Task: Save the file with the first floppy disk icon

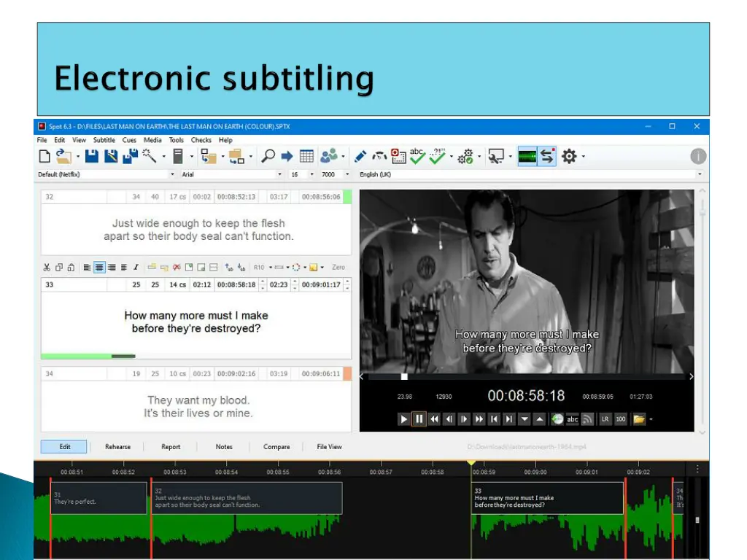Action: tap(91, 156)
